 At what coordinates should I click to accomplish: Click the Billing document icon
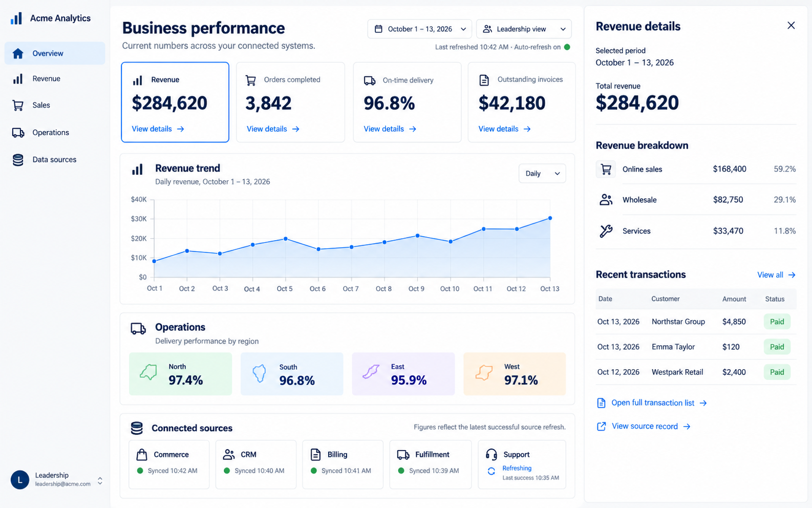point(316,454)
